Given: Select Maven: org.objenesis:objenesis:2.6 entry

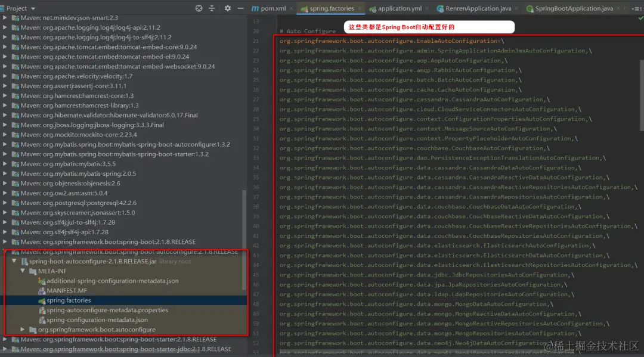Looking at the screenshot, I should click(70, 184).
